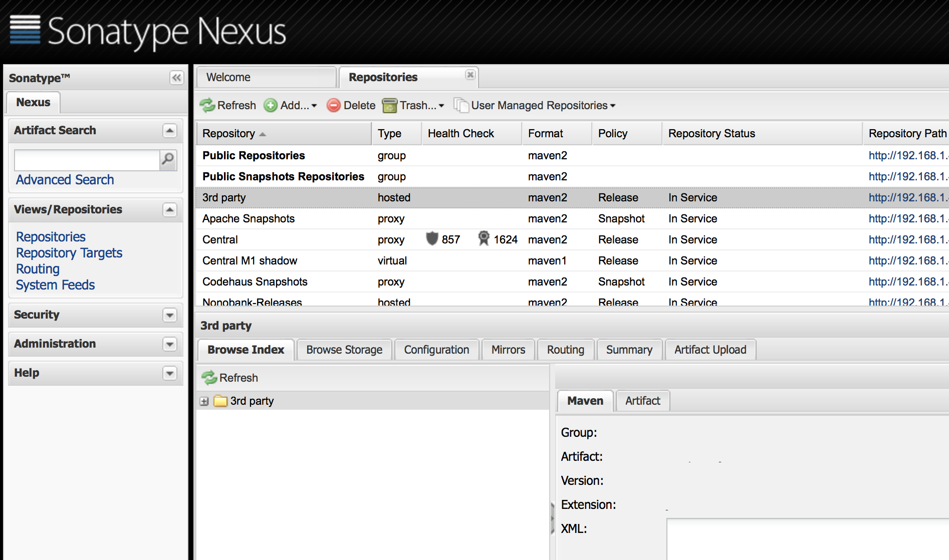The width and height of the screenshot is (949, 560).
Task: Select the Codehaus Snapshots row
Action: point(572,282)
